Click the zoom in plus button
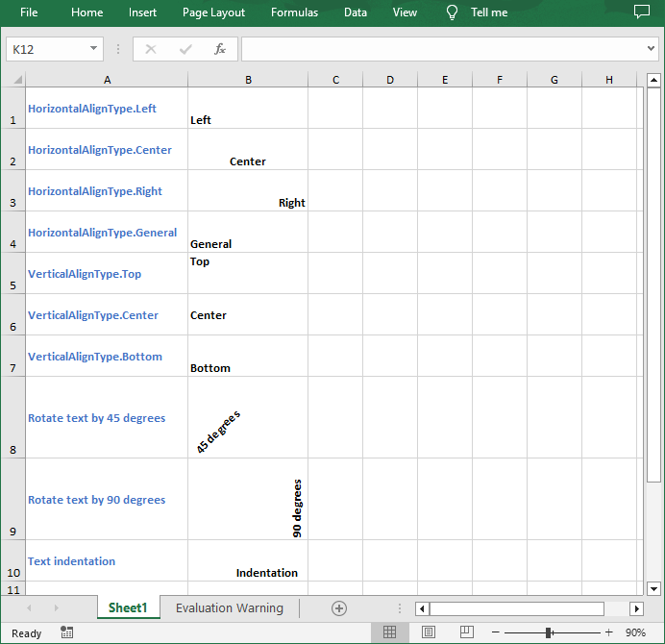665x644 pixels. tap(609, 632)
